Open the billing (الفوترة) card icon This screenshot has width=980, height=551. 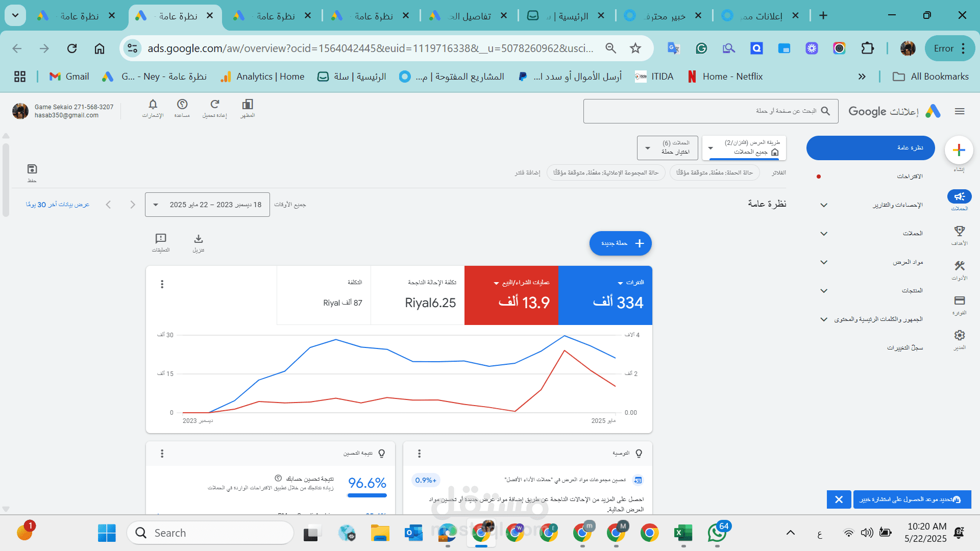click(x=959, y=301)
